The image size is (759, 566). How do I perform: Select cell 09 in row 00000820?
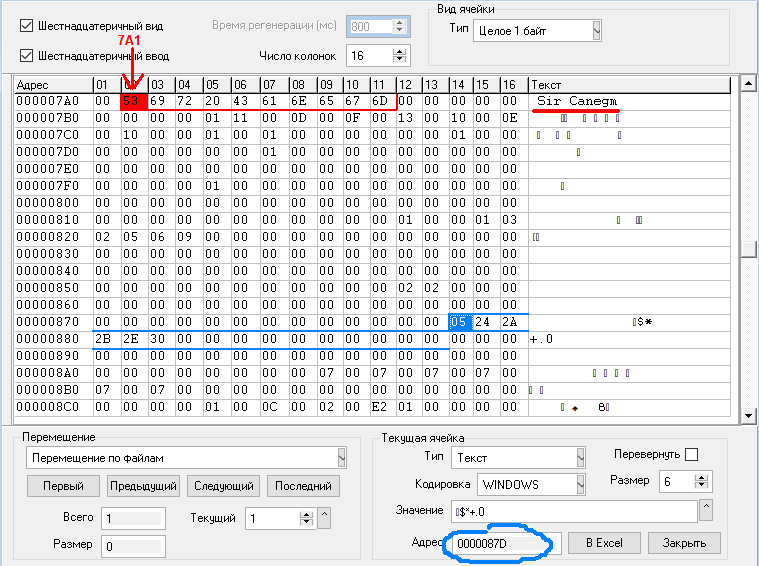(x=188, y=237)
